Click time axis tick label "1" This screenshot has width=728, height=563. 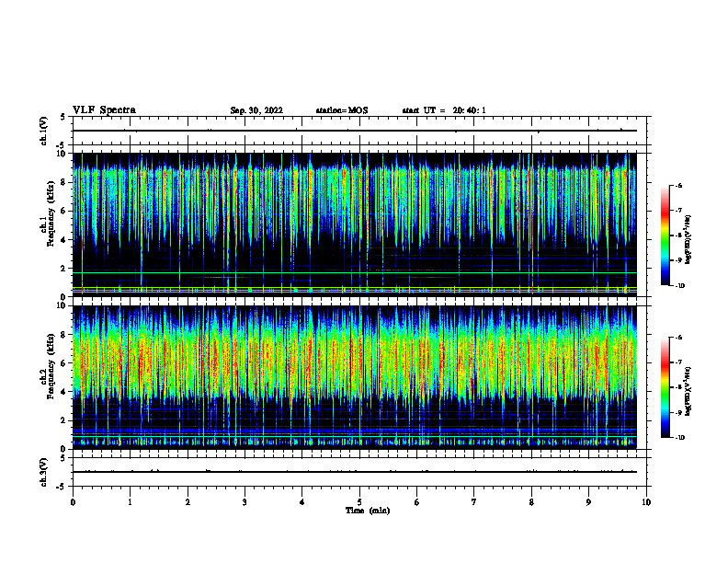tap(131, 502)
